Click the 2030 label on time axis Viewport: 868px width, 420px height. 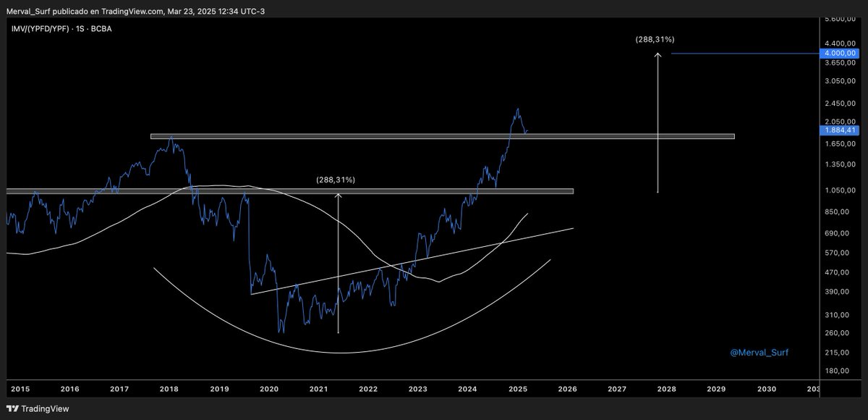[x=766, y=389]
